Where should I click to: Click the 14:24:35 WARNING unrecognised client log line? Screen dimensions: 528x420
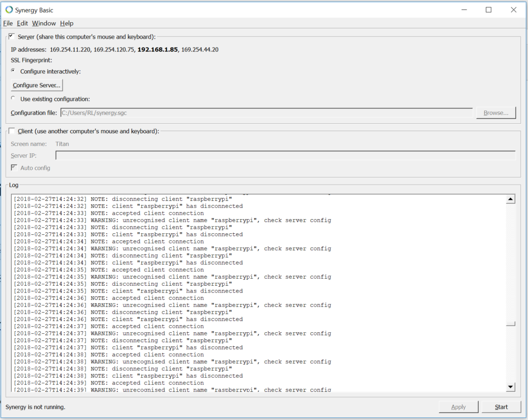tap(172, 277)
